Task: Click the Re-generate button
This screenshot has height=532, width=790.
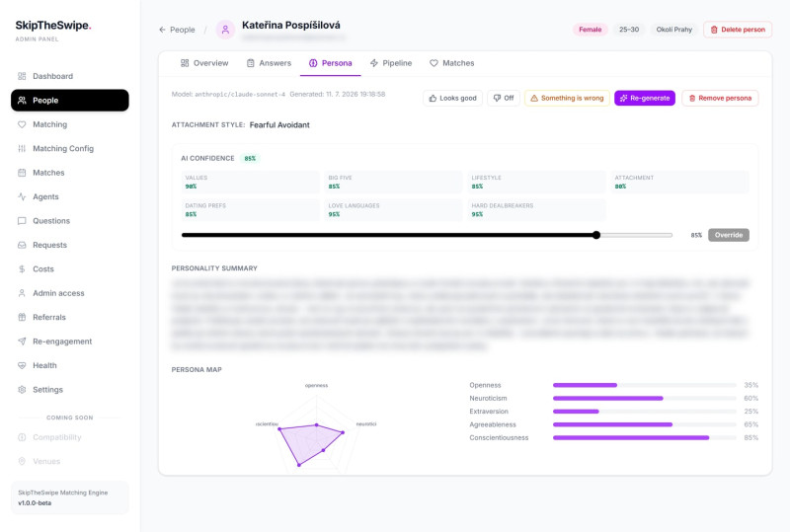Action: coord(645,99)
